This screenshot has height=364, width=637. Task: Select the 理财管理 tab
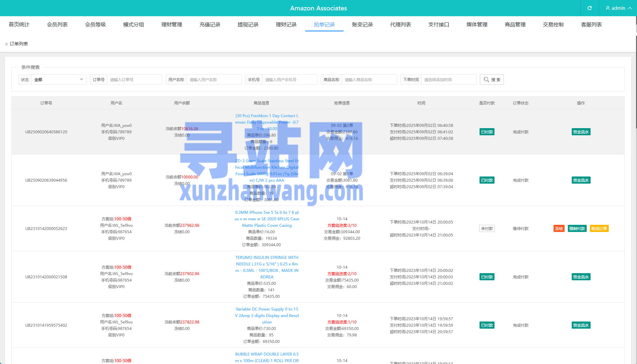coord(172,25)
